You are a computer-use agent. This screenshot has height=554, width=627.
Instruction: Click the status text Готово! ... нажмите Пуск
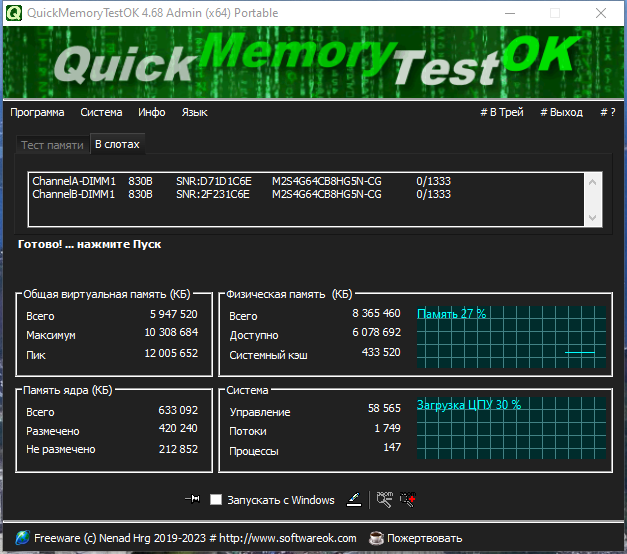pos(90,244)
